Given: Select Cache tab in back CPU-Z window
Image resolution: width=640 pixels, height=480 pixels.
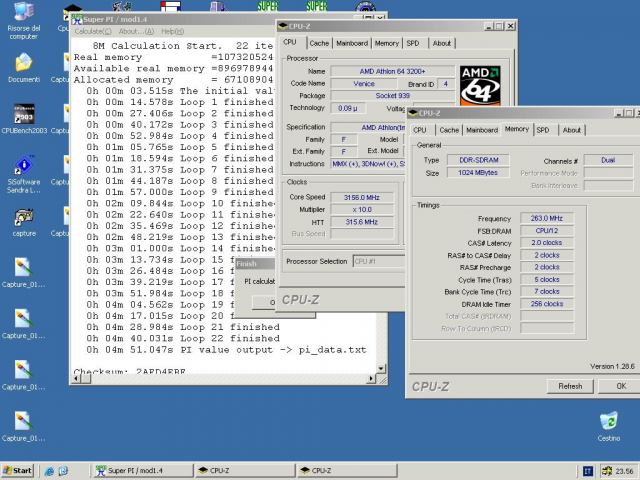Looking at the screenshot, I should tap(319, 43).
